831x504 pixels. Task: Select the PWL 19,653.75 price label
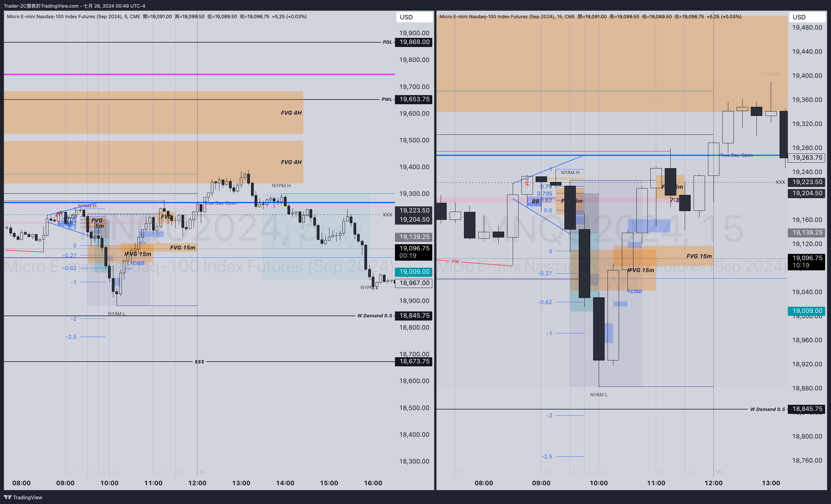[x=413, y=100]
